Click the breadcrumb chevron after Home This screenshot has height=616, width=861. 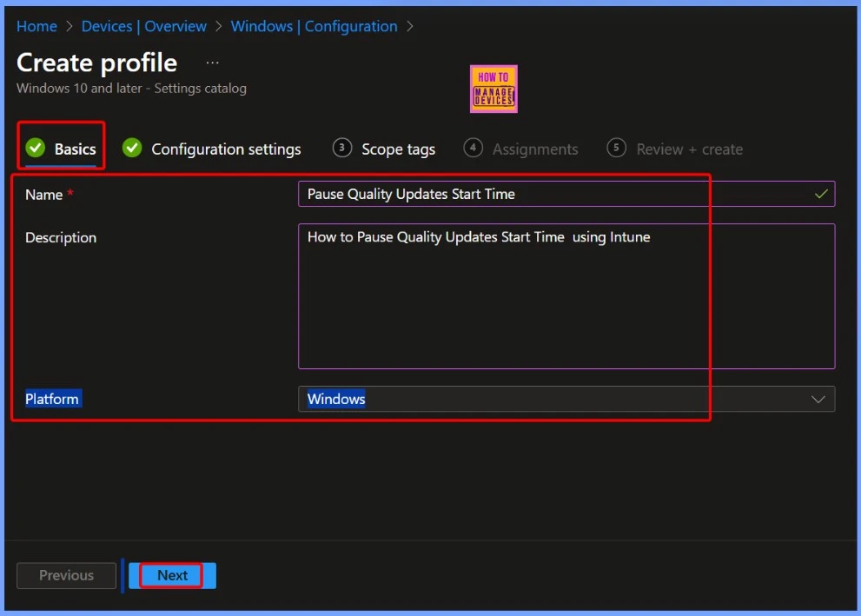[70, 26]
